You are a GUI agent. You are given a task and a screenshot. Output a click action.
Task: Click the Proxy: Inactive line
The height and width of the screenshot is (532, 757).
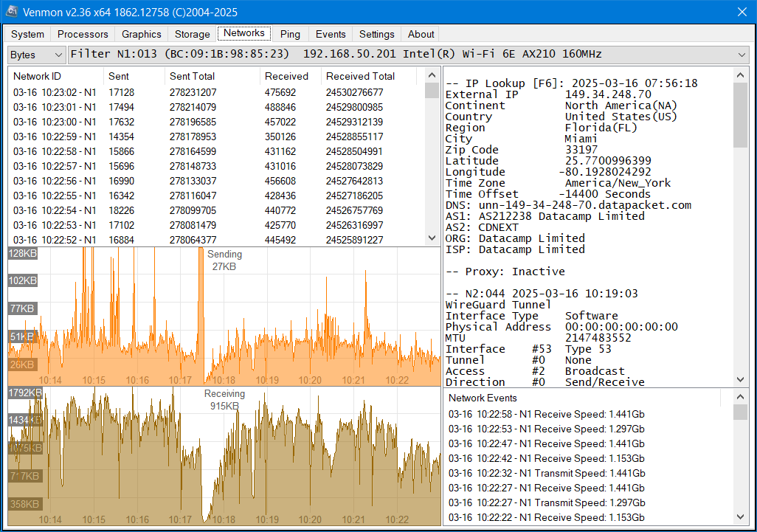tap(505, 272)
